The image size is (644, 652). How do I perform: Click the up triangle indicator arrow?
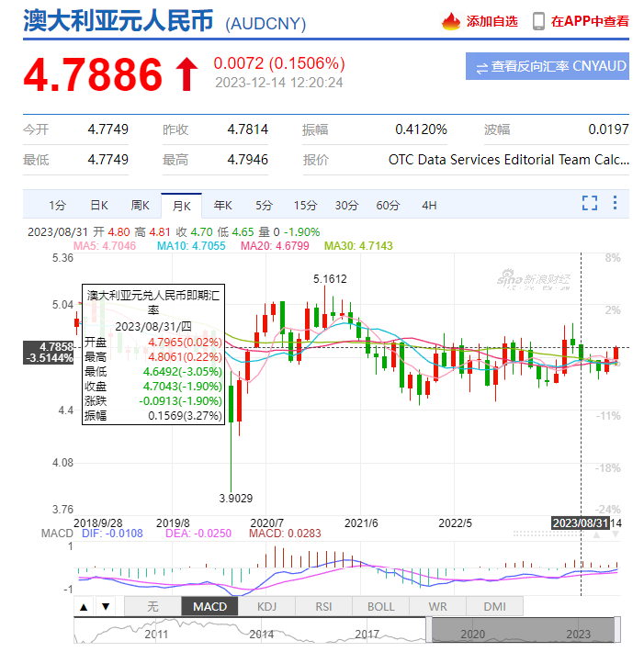(84, 606)
